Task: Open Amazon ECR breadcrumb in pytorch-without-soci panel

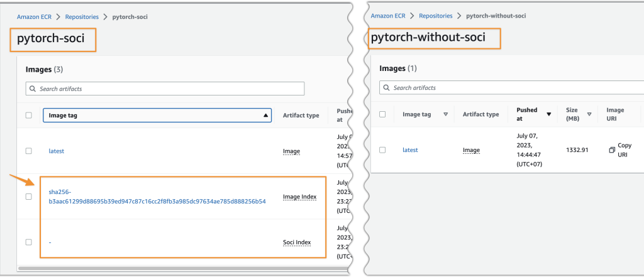Action: (x=387, y=16)
